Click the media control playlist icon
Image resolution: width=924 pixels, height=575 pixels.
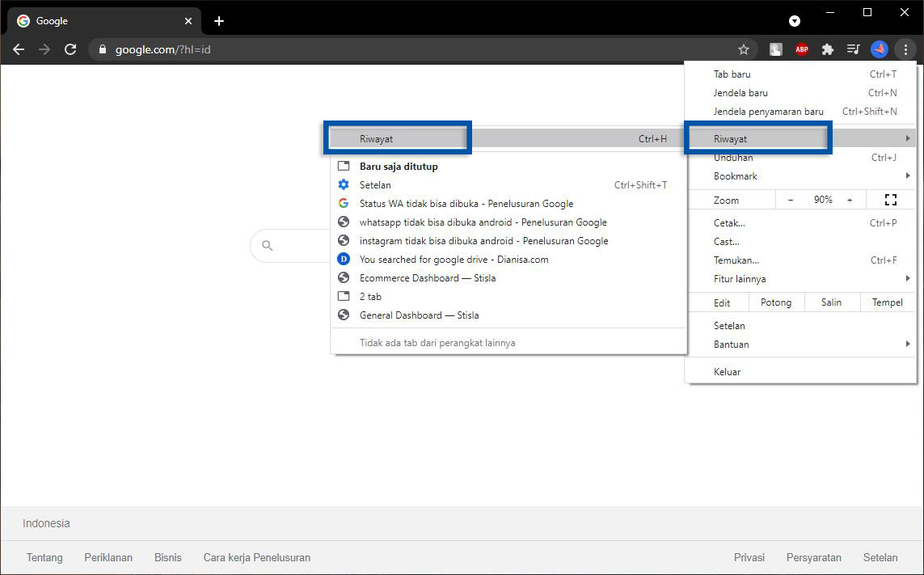coord(853,49)
